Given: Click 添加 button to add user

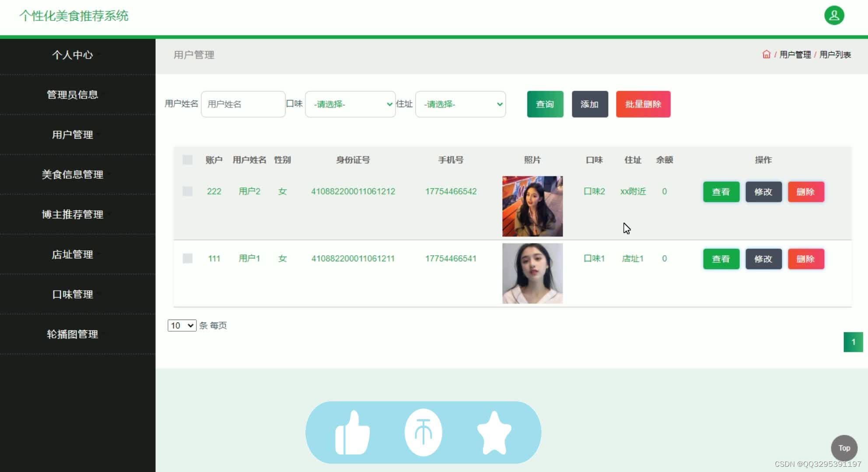Looking at the screenshot, I should pos(589,104).
